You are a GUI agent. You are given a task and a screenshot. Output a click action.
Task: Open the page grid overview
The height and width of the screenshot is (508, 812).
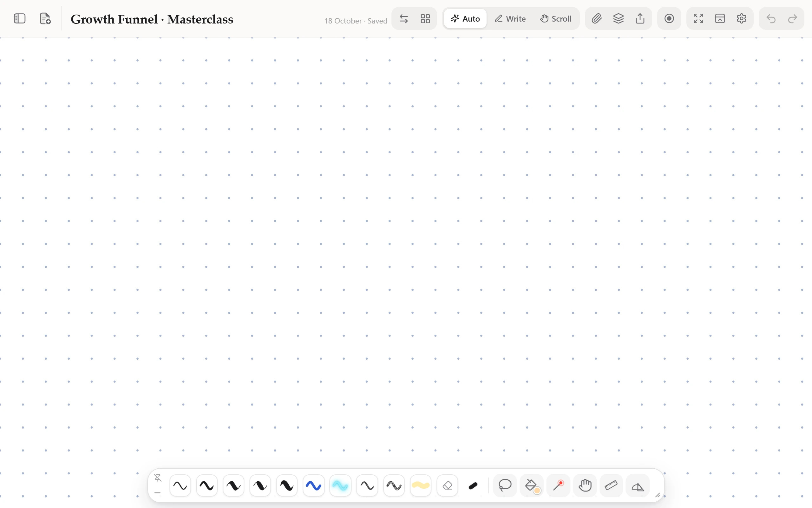coord(425,18)
